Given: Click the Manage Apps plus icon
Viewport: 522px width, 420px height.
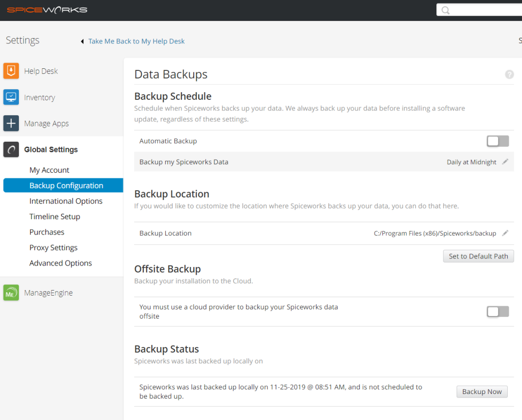Looking at the screenshot, I should click(x=11, y=123).
